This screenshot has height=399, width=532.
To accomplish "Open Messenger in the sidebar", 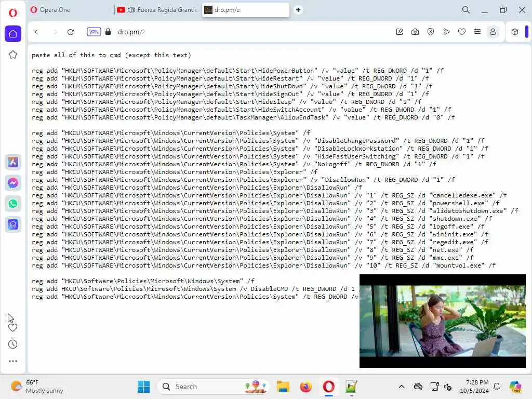I will tap(13, 183).
